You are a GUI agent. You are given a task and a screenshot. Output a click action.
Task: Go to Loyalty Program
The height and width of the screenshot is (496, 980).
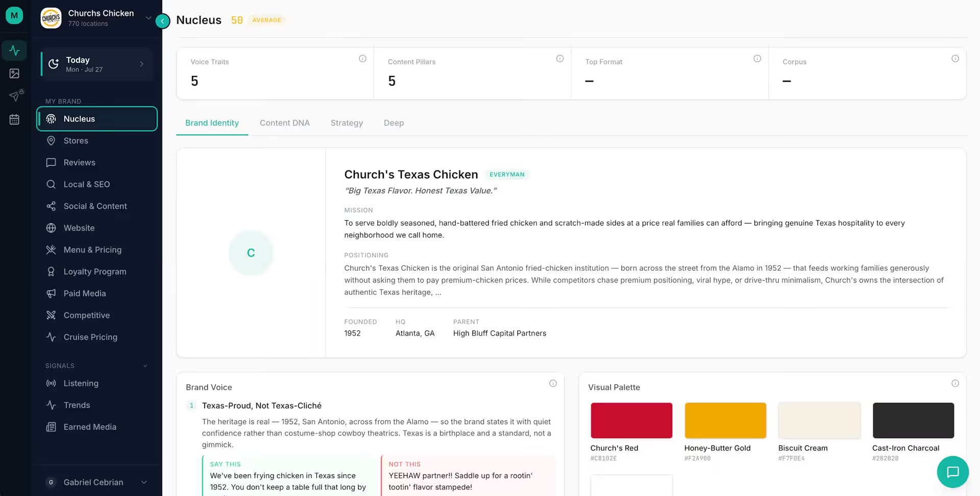click(x=97, y=272)
